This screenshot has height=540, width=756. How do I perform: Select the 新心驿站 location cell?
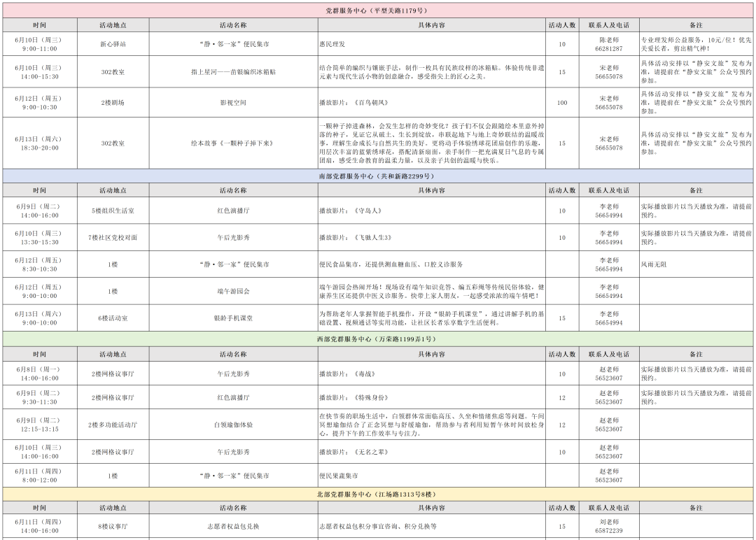pos(113,44)
